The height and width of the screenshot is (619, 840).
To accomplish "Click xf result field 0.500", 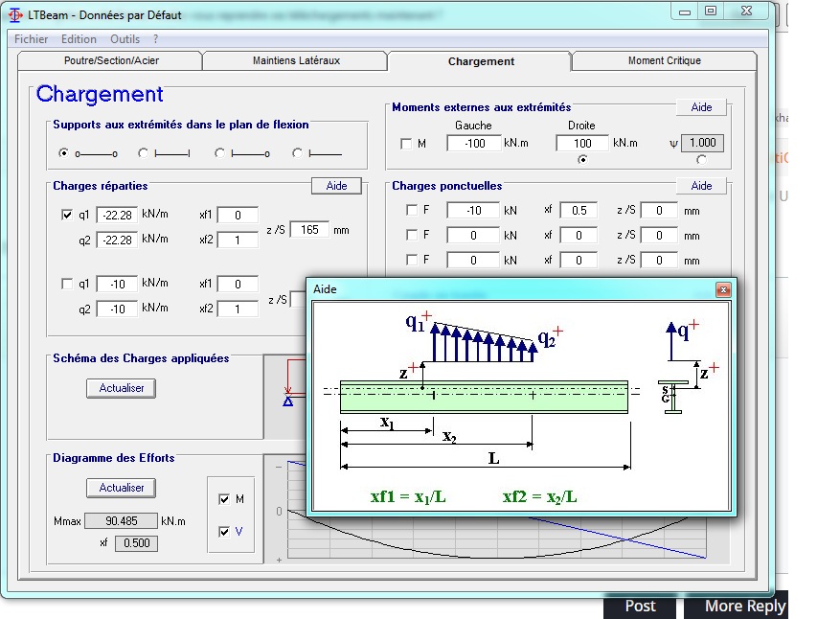I will (136, 543).
